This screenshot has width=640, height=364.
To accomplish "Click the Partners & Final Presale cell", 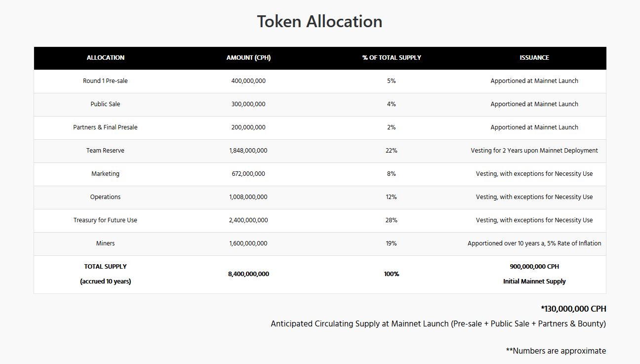I will 105,127.
